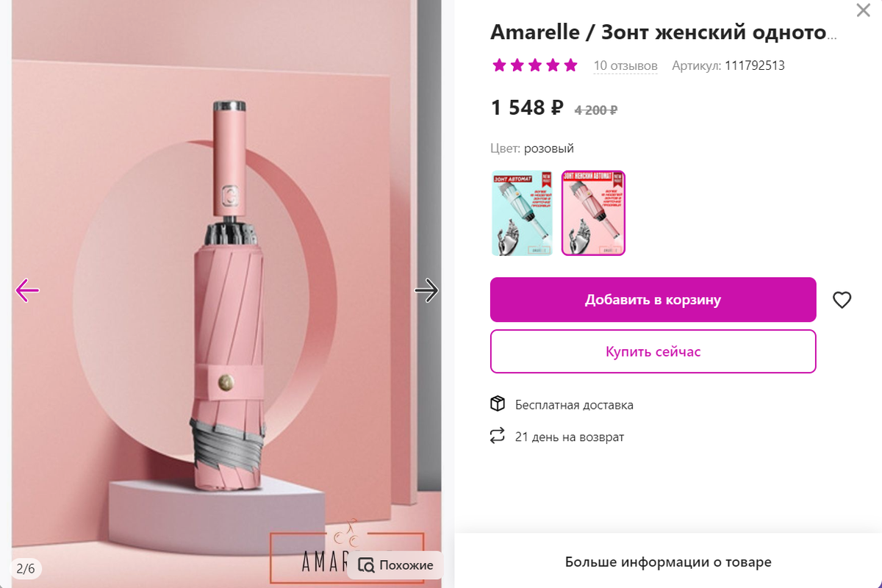
Task: Click the price 1 548 ₽
Action: (x=527, y=108)
